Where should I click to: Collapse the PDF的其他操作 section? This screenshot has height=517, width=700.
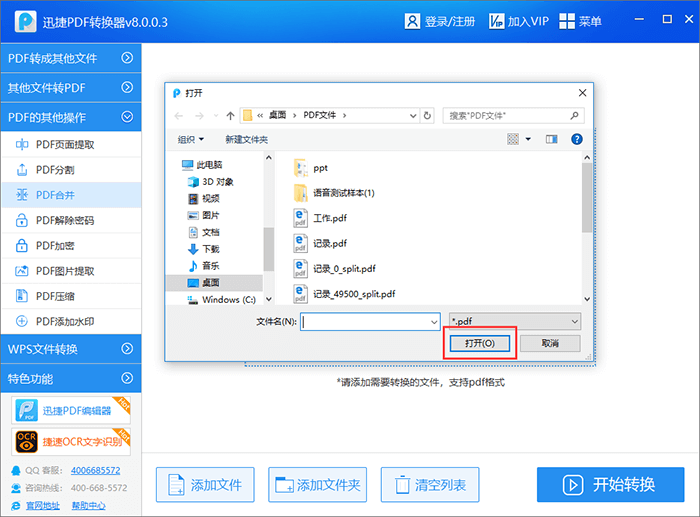click(x=71, y=117)
